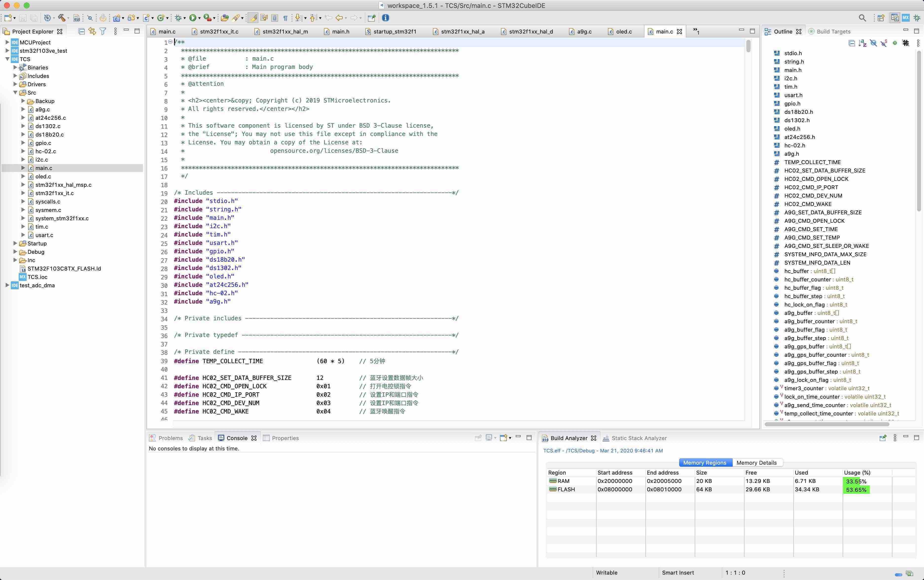
Task: Select the Memory Regions button
Action: (705, 463)
